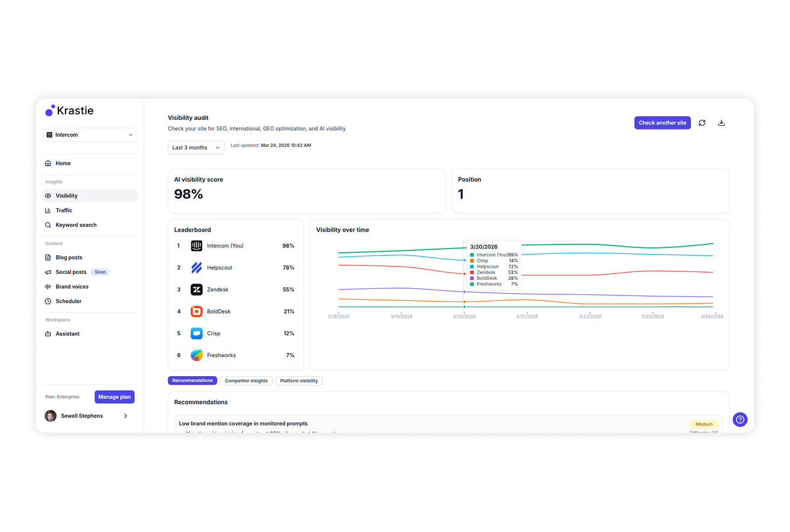The image size is (790, 532).
Task: Click Low brand mention coverage recommendation title
Action: tap(243, 424)
